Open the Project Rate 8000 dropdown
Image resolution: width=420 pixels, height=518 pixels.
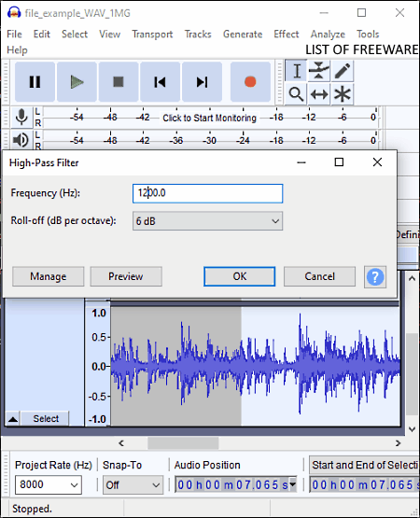point(49,484)
